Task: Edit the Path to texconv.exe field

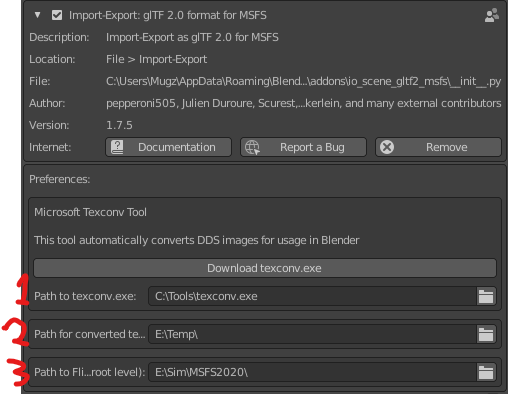Action: pos(312,296)
